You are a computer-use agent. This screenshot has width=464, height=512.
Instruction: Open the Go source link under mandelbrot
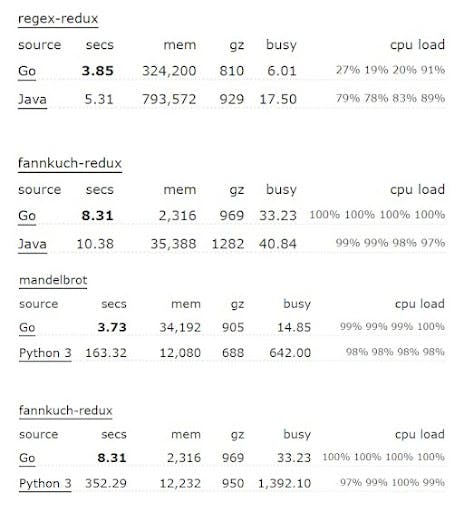coord(27,327)
